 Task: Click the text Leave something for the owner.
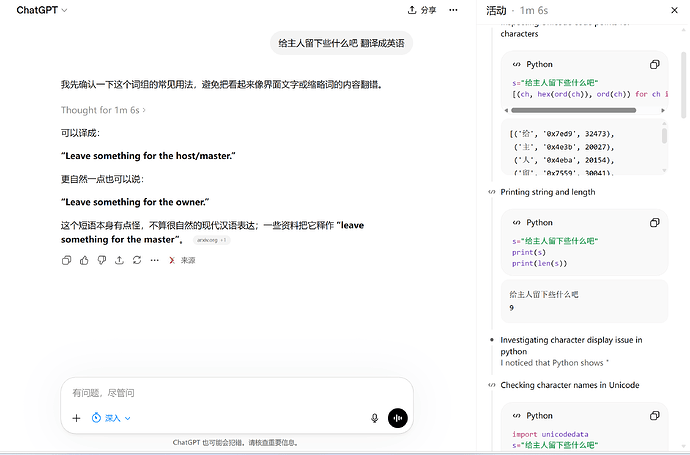tap(135, 202)
